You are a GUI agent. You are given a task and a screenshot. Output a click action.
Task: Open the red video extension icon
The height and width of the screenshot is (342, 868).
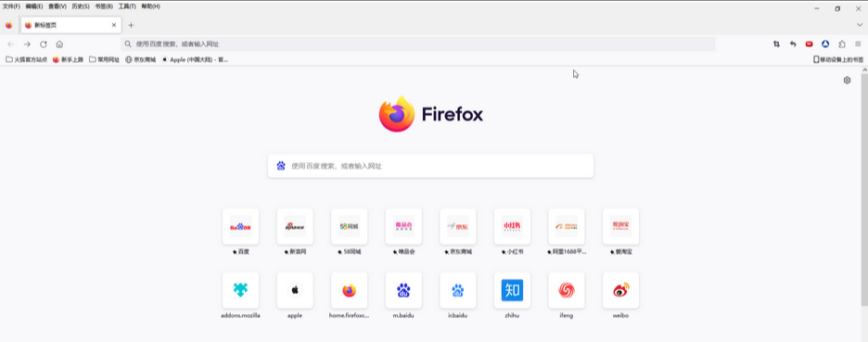tap(810, 44)
